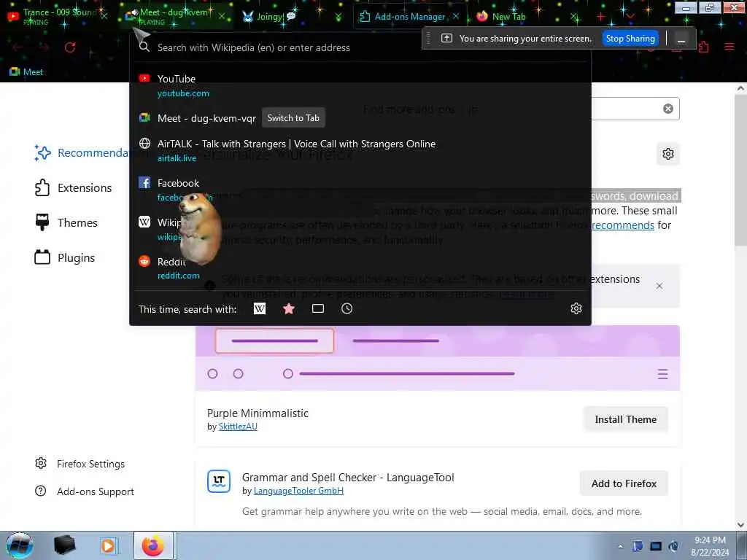Reload the current page

point(70,47)
